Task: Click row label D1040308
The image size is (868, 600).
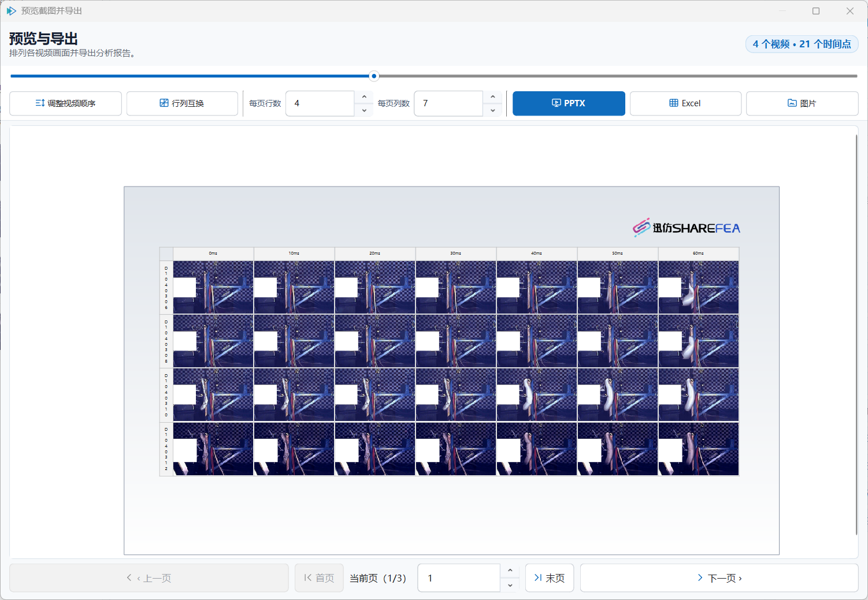Action: pyautogui.click(x=166, y=341)
